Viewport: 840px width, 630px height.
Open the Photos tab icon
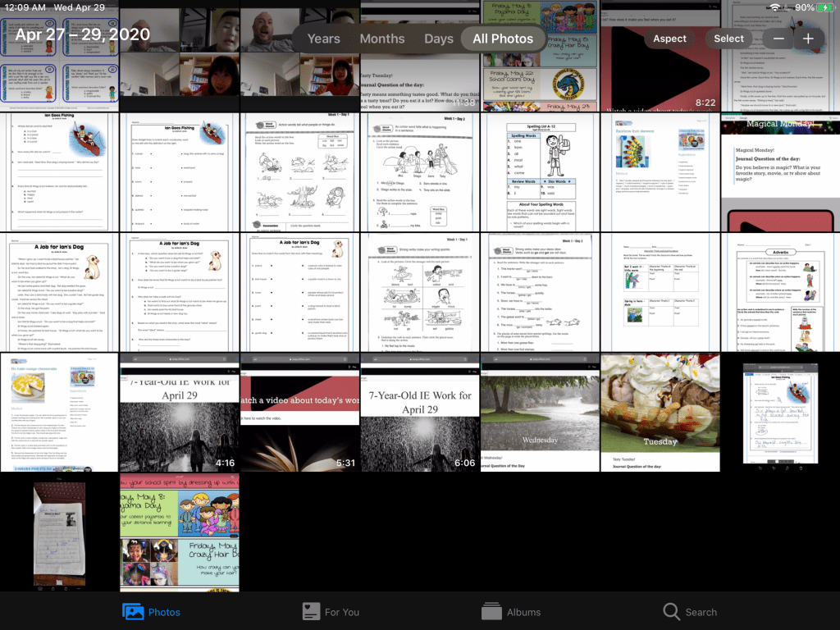point(133,611)
